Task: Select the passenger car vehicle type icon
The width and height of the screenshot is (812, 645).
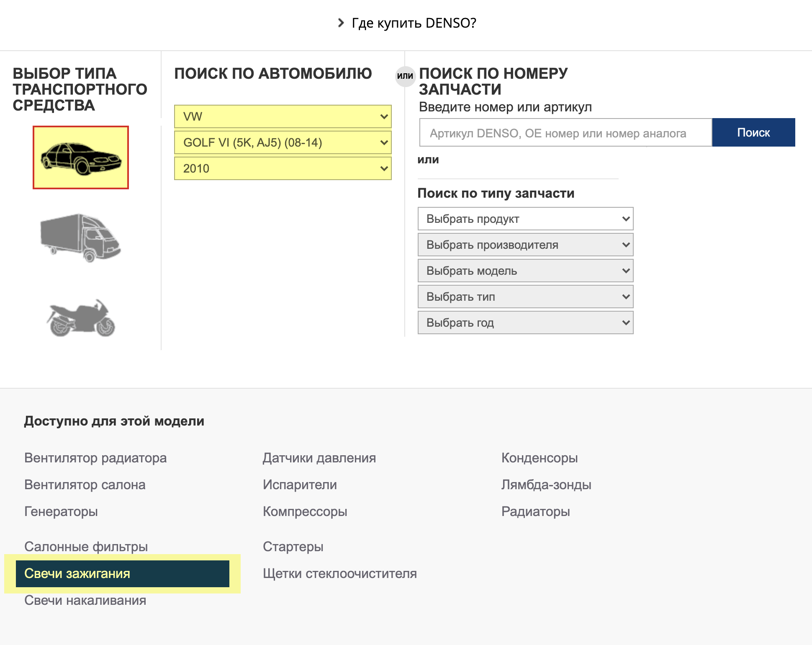Action: [x=81, y=157]
